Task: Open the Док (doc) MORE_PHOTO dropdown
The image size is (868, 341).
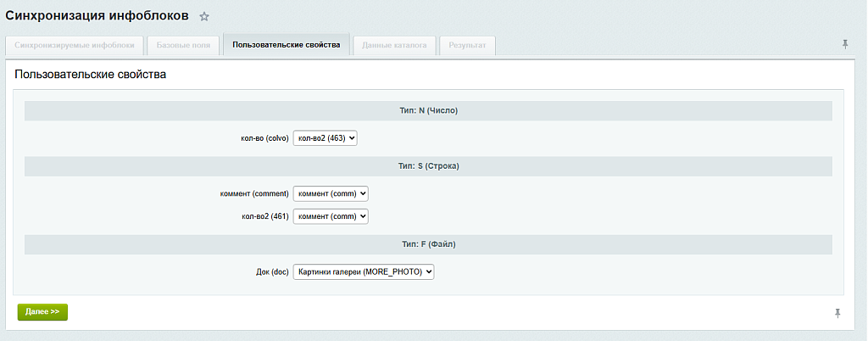Action: point(363,271)
